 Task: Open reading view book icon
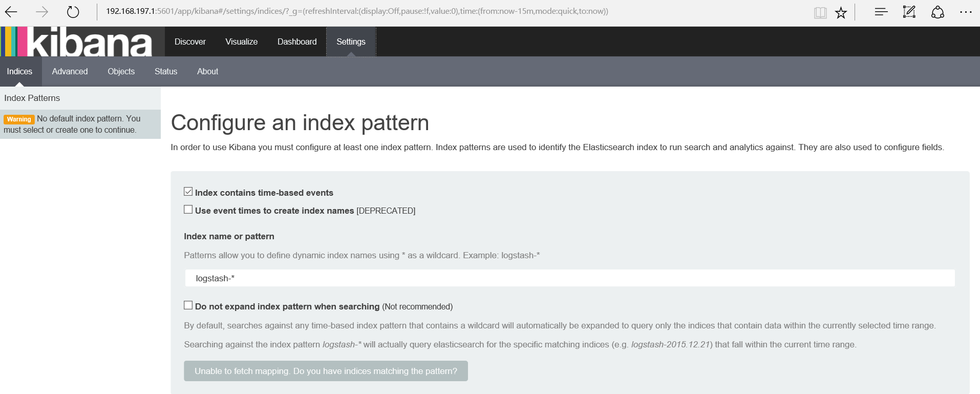pyautogui.click(x=820, y=13)
